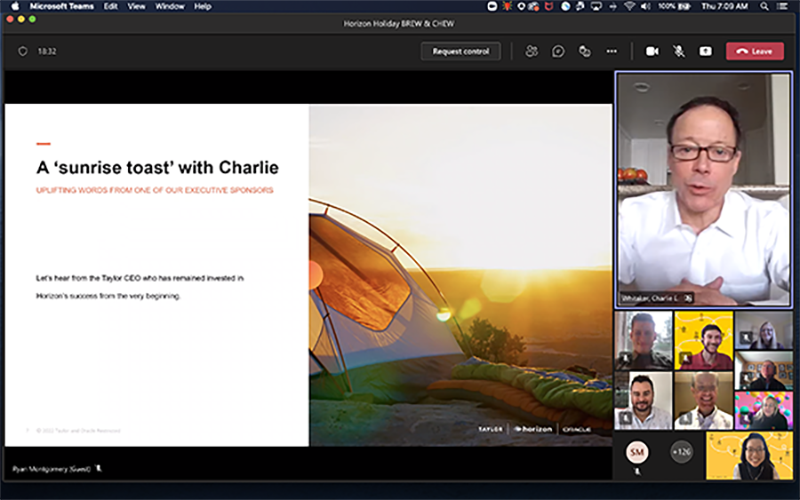Toggle the camera on or off

[652, 51]
